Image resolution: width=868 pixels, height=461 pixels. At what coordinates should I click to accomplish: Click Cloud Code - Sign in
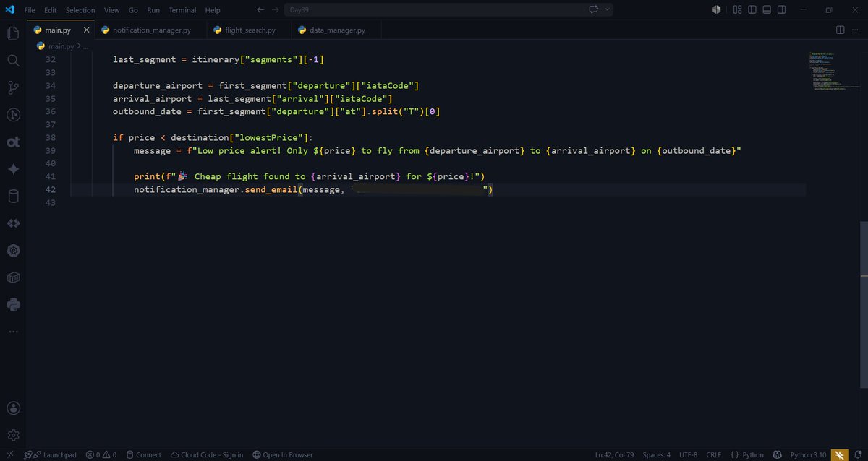(207, 454)
